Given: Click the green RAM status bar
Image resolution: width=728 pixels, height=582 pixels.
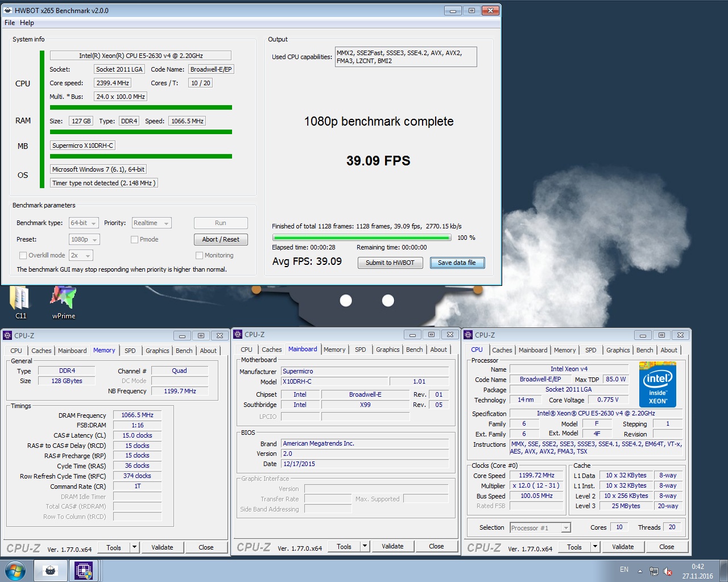Looking at the screenshot, I should 141,132.
